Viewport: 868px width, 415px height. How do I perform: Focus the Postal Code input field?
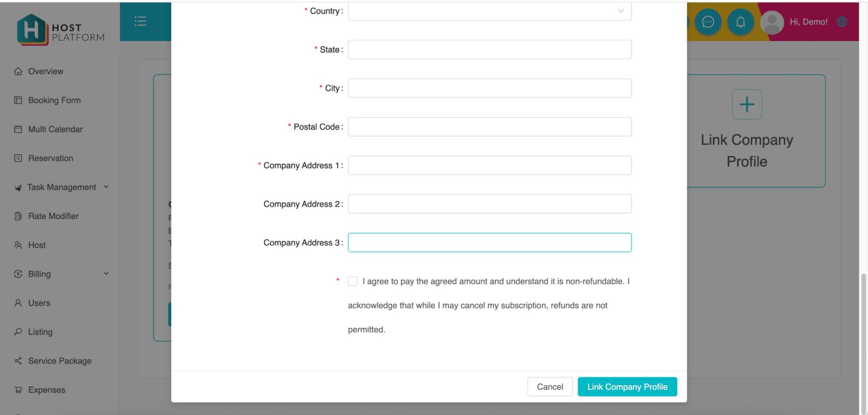click(x=490, y=127)
